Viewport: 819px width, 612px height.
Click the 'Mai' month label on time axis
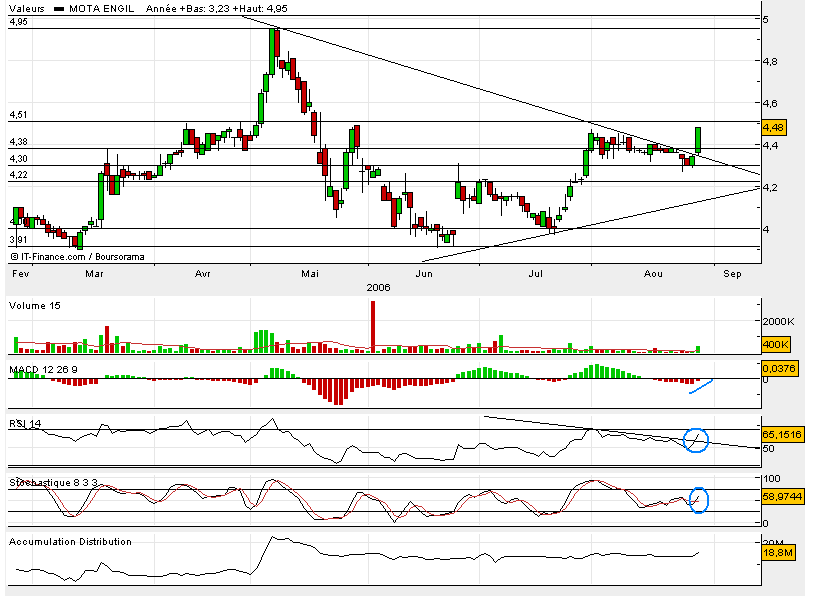click(310, 274)
